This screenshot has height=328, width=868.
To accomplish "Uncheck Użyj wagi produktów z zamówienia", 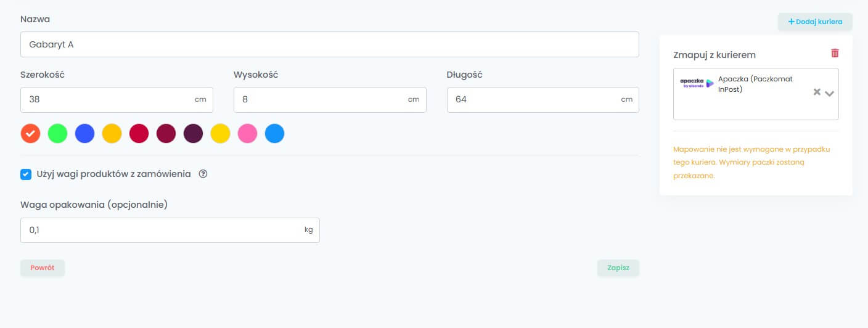I will [x=26, y=174].
